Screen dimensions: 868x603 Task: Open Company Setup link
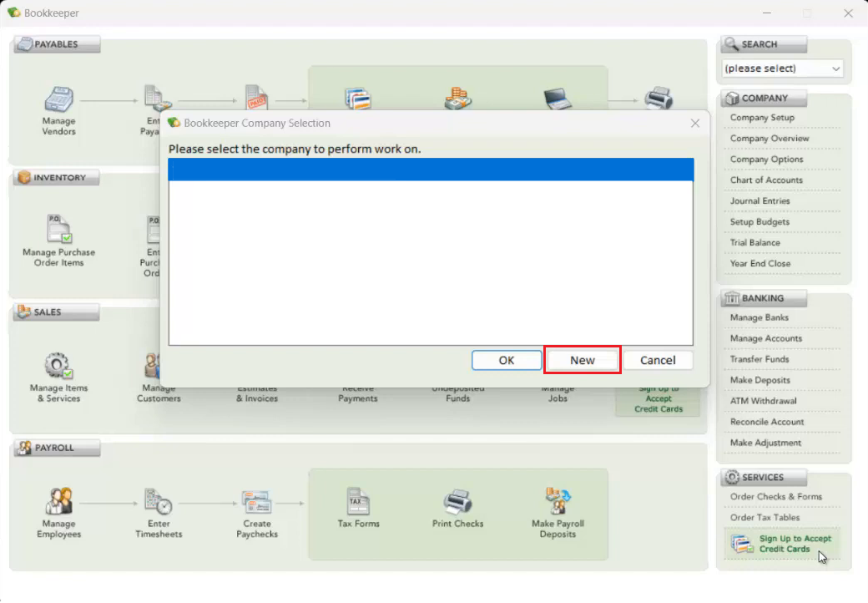pos(762,118)
